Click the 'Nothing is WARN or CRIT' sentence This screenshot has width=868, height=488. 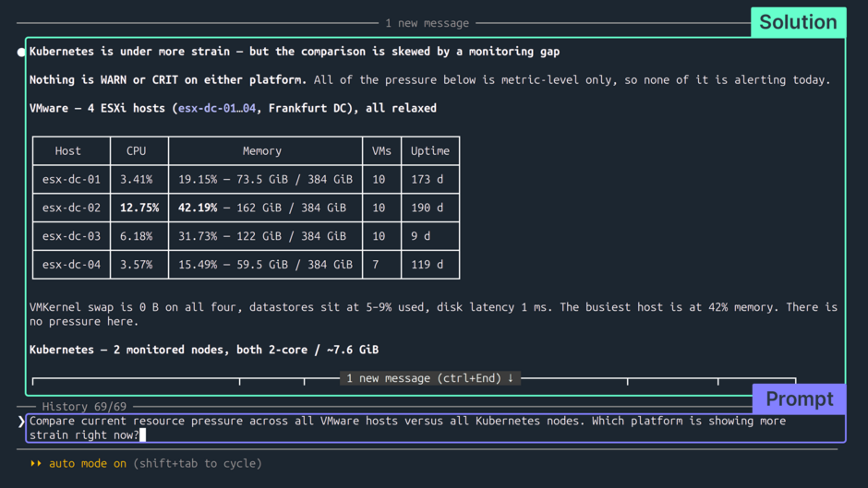coord(168,79)
